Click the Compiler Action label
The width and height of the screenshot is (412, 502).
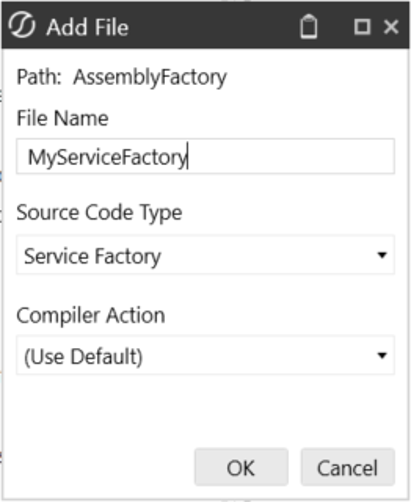[91, 315]
